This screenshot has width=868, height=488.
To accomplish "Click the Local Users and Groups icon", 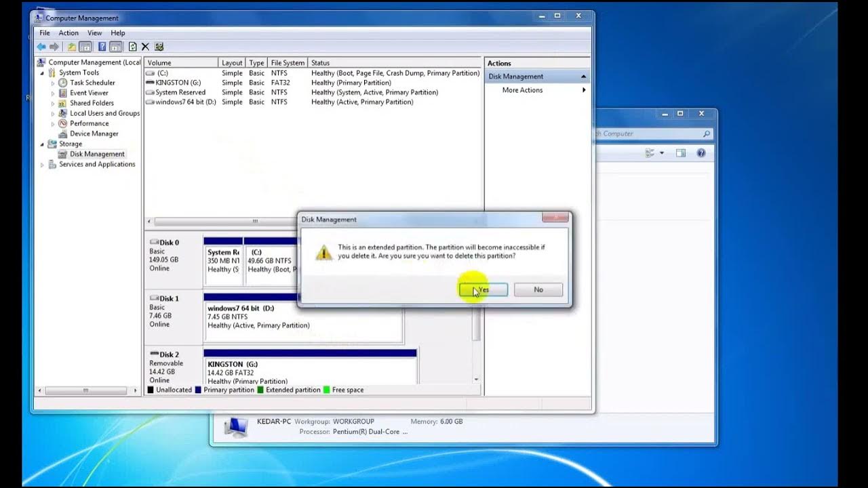I will tap(63, 113).
